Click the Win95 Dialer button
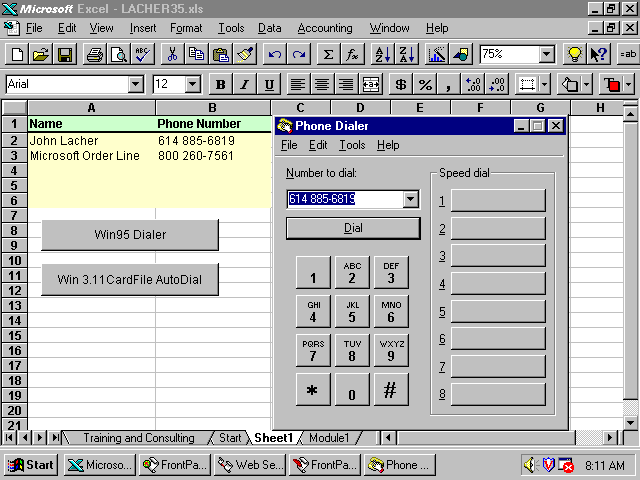640x480 pixels. click(x=130, y=235)
